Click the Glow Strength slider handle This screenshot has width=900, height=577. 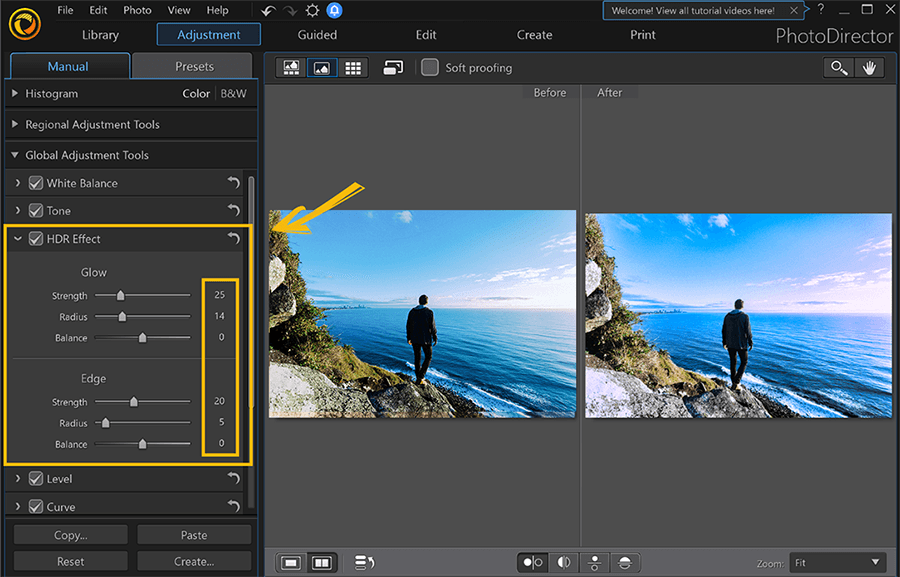(x=121, y=296)
